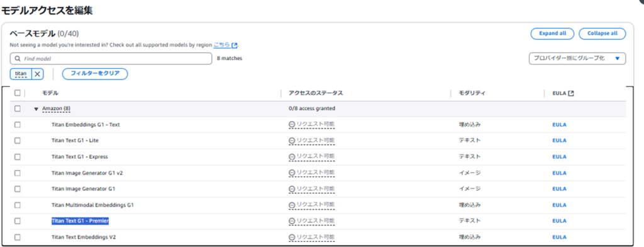Check Titan Text G1 - Premier checkbox
The height and width of the screenshot is (247, 644).
[x=17, y=221]
